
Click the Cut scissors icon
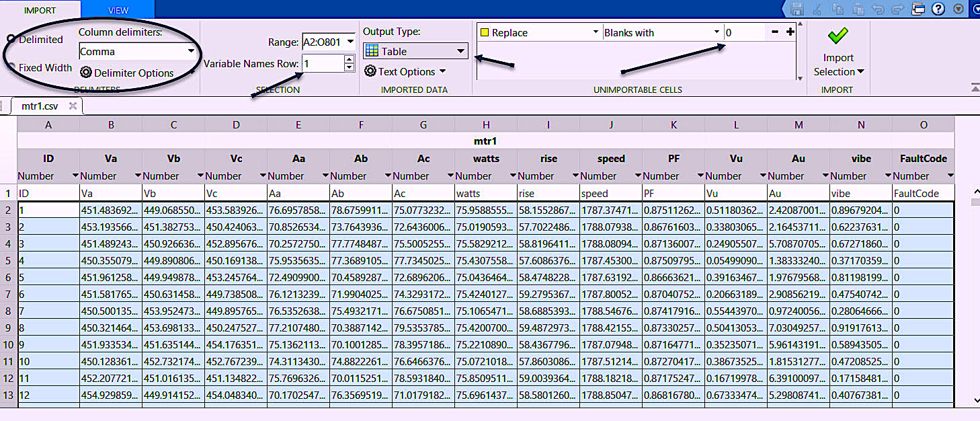click(x=818, y=9)
